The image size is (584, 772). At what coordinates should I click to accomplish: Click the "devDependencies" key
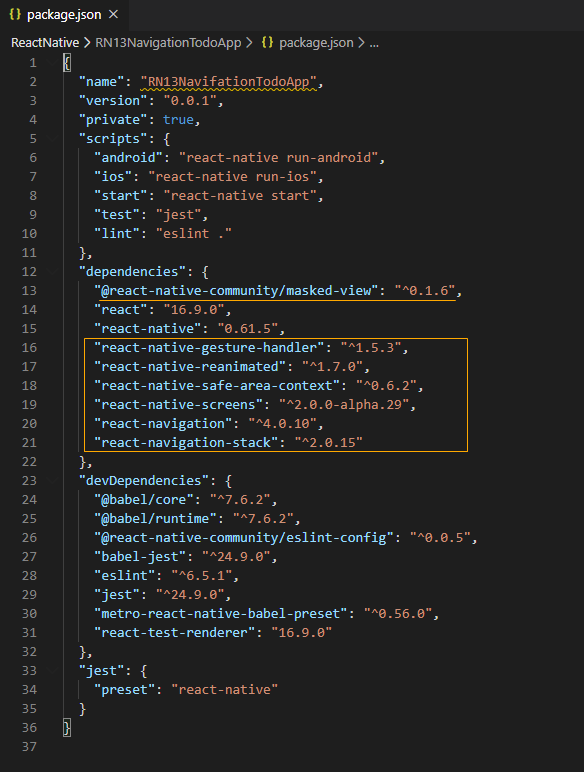[x=144, y=481]
